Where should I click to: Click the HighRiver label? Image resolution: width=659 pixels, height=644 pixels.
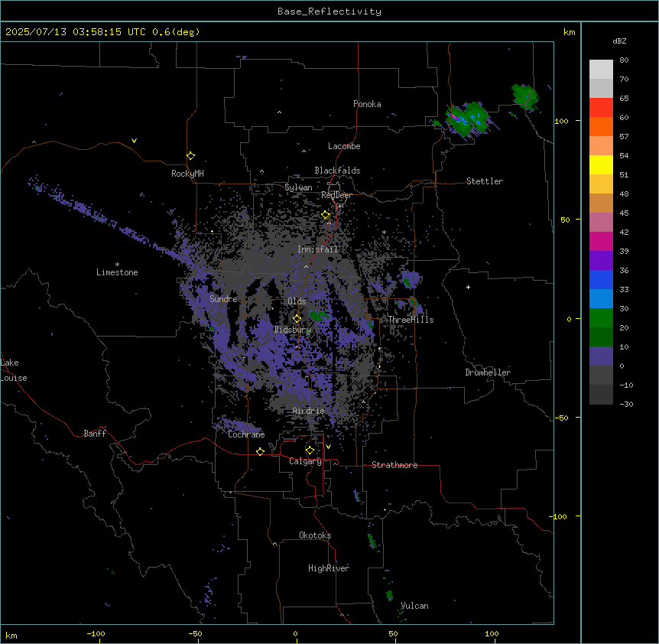[329, 568]
